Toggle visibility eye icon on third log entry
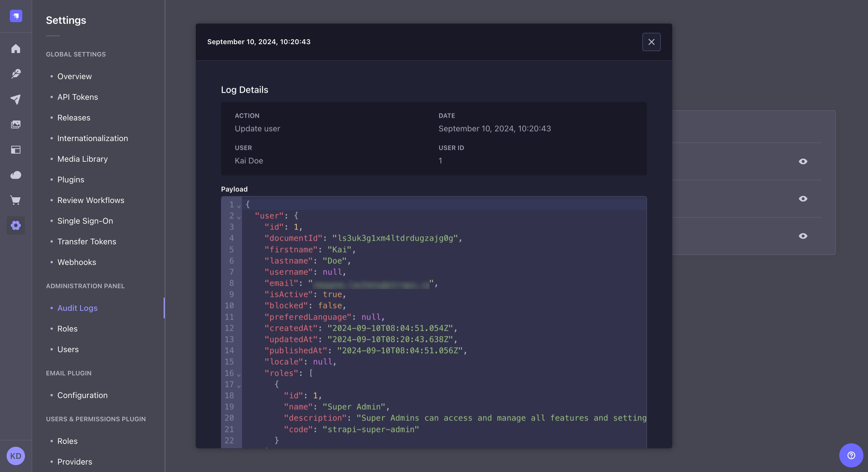Viewport: 868px width, 472px height. 803,236
